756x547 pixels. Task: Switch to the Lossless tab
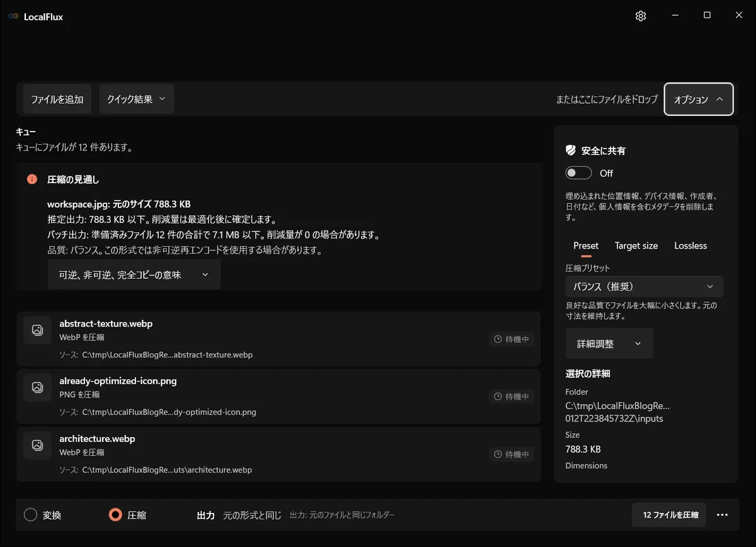tap(690, 246)
